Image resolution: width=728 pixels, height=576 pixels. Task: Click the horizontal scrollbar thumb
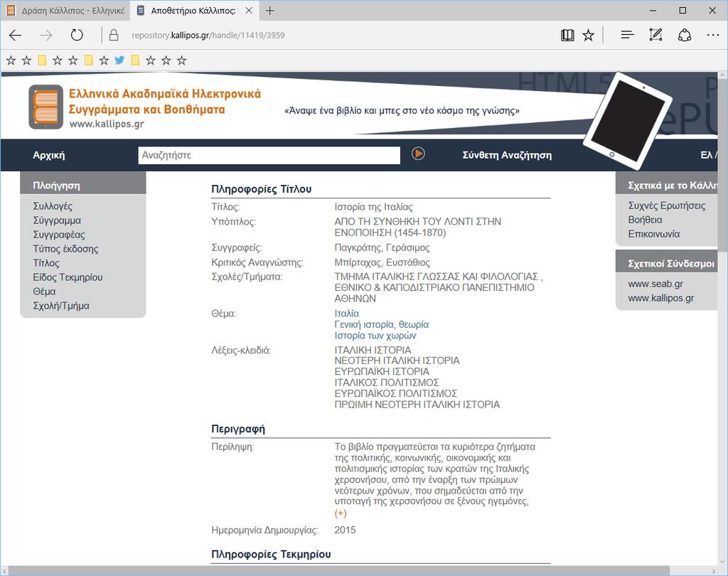pyautogui.click(x=339, y=570)
